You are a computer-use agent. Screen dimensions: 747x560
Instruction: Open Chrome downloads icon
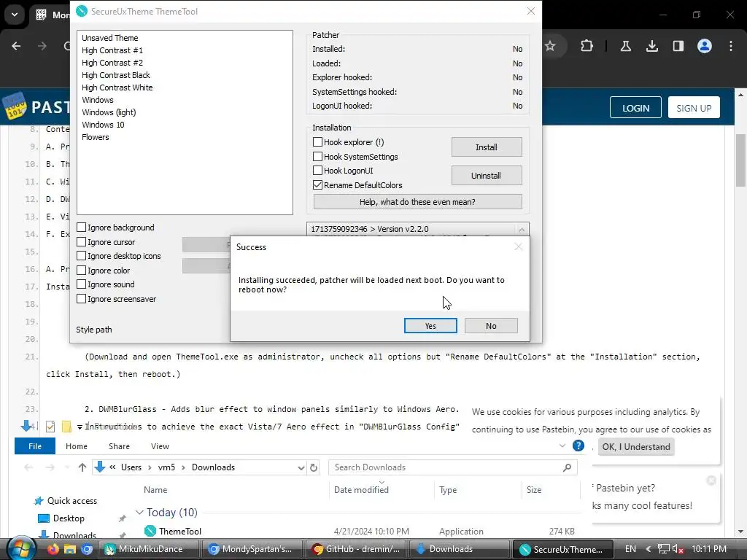651,46
